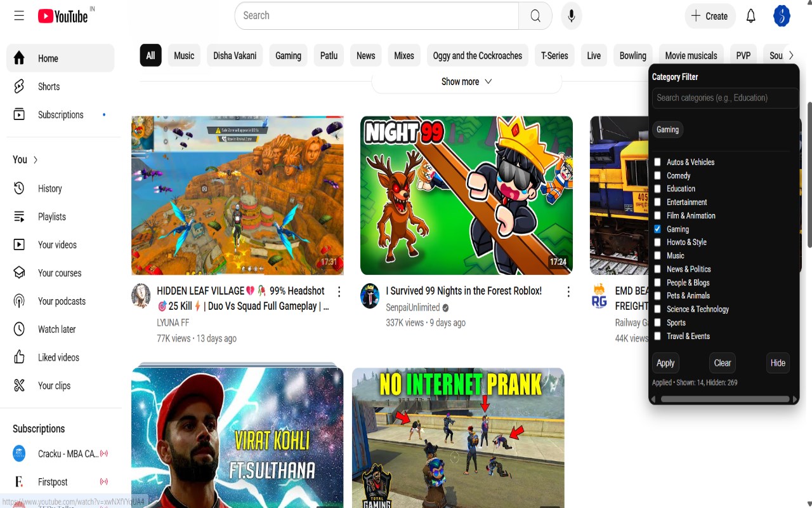Check the Travel & Events category
The height and width of the screenshot is (508, 812).
coord(658,336)
